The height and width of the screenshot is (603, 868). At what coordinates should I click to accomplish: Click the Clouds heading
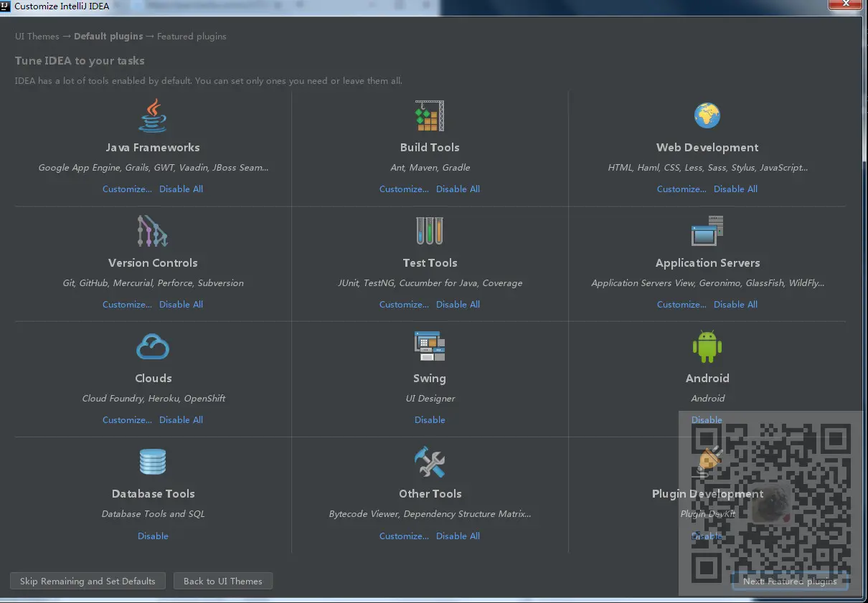(153, 379)
